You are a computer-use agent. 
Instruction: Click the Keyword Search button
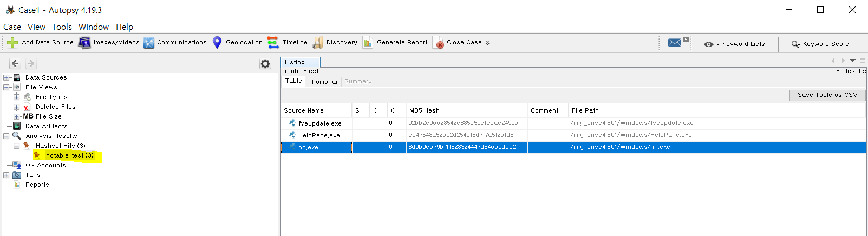pos(822,44)
